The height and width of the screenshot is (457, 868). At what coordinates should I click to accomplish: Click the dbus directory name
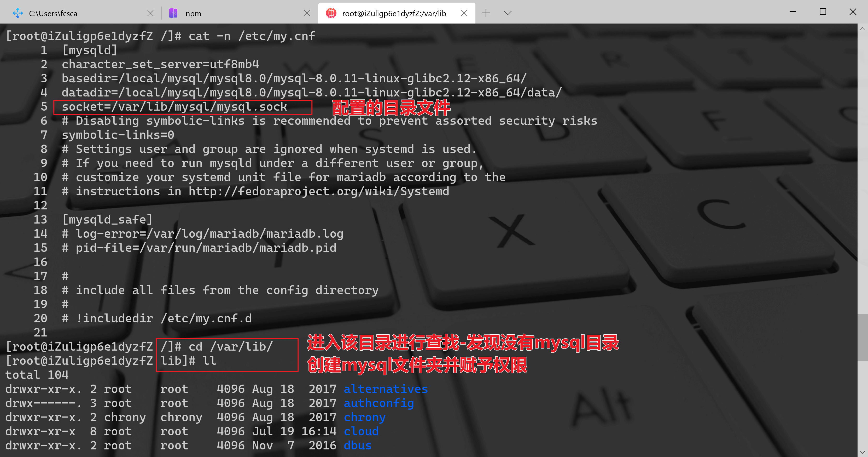pos(358,446)
